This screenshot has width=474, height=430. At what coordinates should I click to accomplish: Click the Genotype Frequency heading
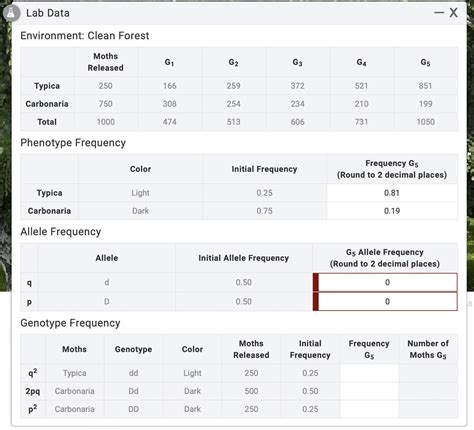(70, 323)
